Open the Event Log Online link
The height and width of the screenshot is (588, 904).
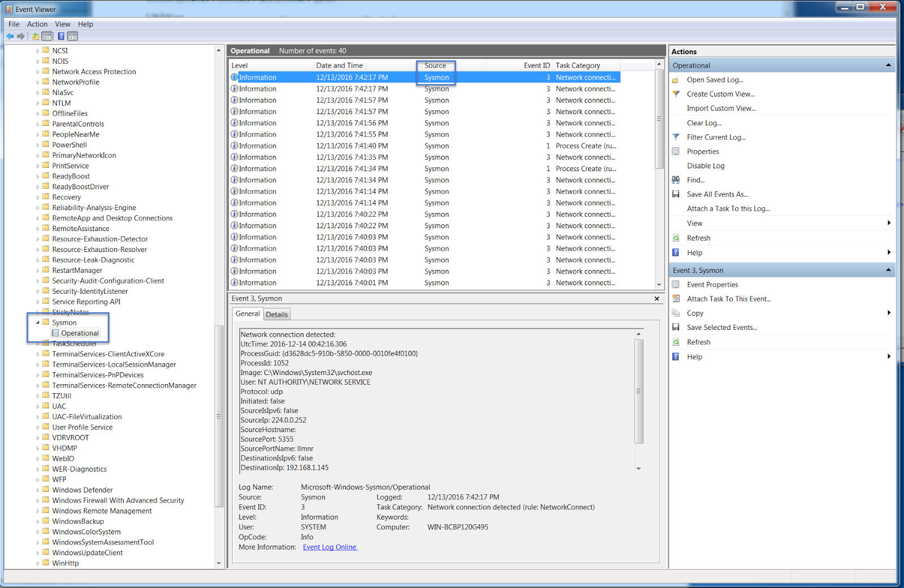click(x=329, y=547)
